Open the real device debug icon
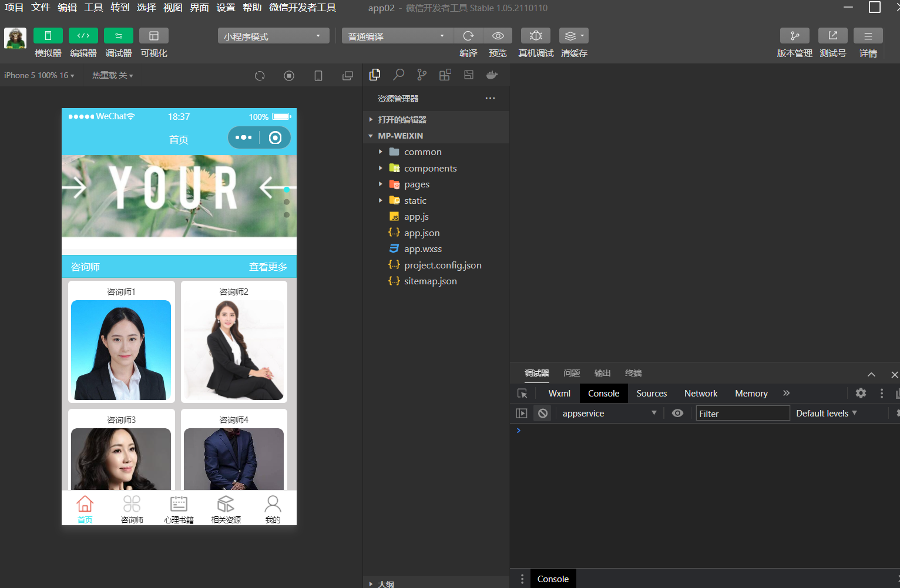Screen dimensions: 900x588 coord(535,36)
